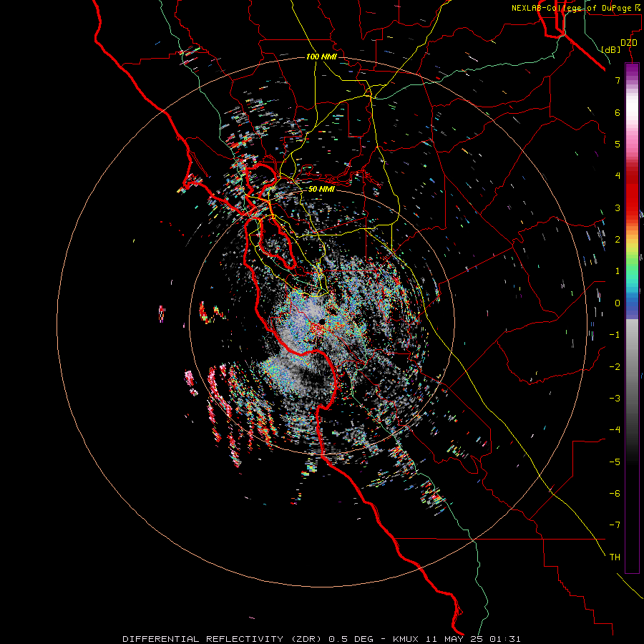
Task: Click the "4" value on the color scale
Action: [x=618, y=176]
